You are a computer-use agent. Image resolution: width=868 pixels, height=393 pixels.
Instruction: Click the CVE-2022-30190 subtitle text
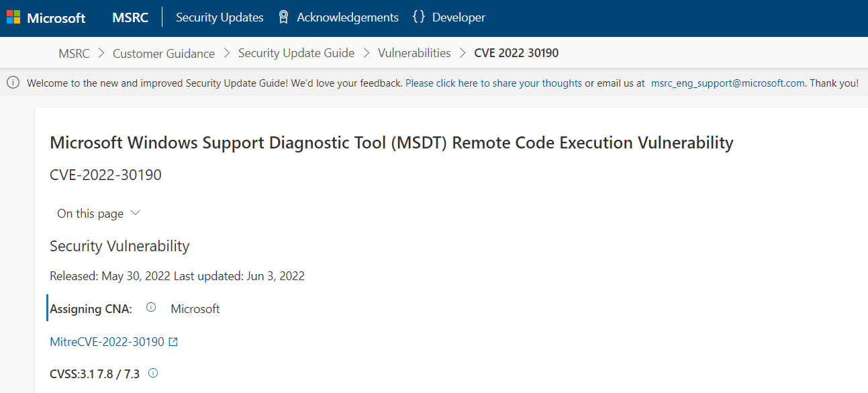coord(105,175)
